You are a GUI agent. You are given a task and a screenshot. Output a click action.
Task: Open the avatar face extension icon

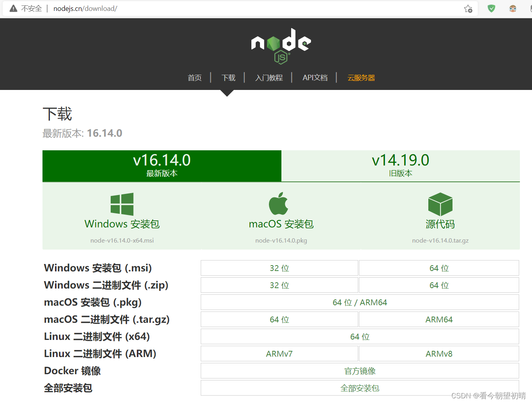coord(513,9)
